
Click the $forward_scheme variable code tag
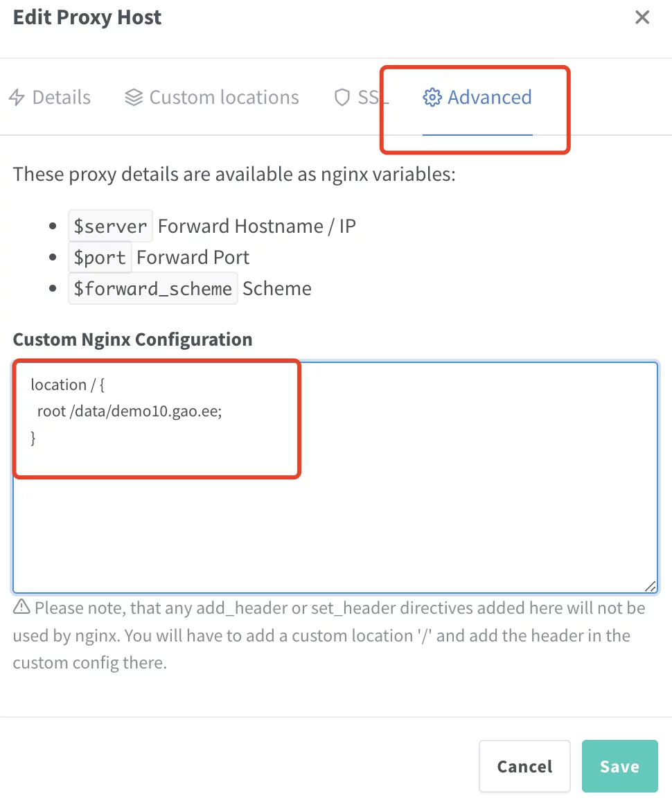(153, 289)
